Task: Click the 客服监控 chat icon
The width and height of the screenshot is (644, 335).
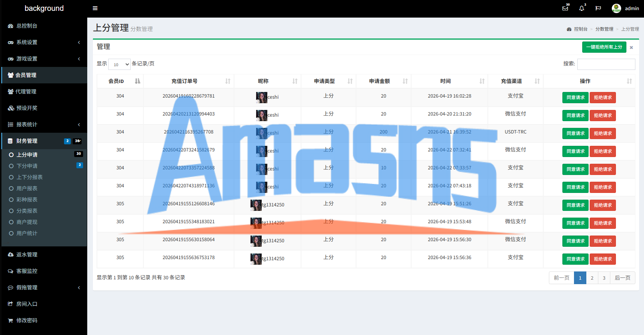Action: tap(10, 271)
